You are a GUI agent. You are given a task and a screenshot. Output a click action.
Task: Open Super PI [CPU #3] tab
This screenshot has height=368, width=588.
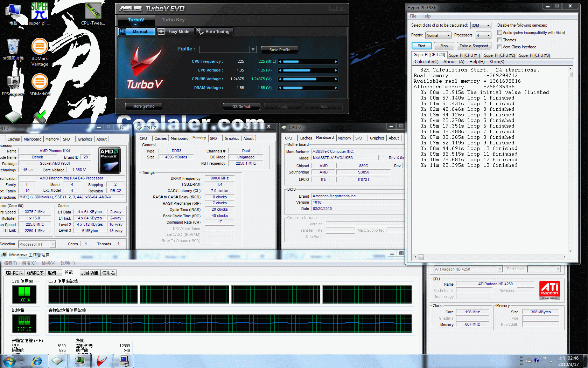point(534,55)
